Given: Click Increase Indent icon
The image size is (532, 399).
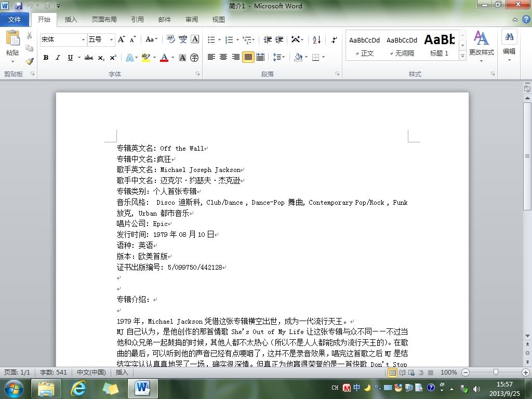Looking at the screenshot, I should [x=279, y=39].
